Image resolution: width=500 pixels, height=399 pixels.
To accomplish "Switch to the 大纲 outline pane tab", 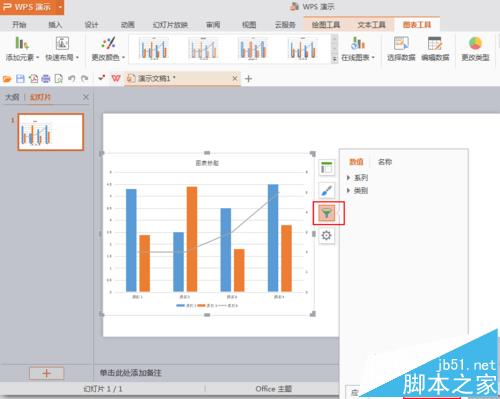I will [x=12, y=97].
